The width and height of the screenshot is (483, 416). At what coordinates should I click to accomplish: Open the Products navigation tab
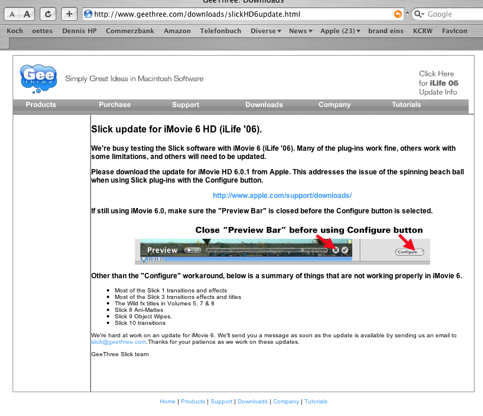click(x=41, y=105)
